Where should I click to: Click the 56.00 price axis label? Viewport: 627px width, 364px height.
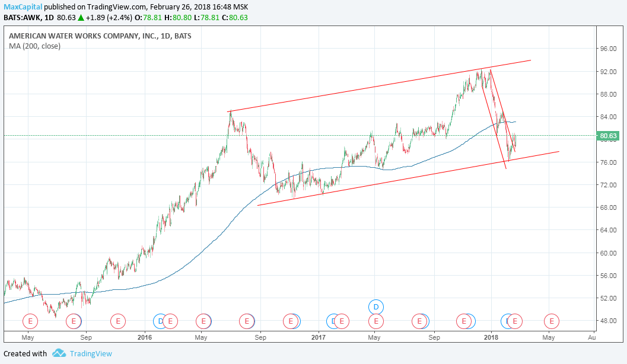(608, 276)
